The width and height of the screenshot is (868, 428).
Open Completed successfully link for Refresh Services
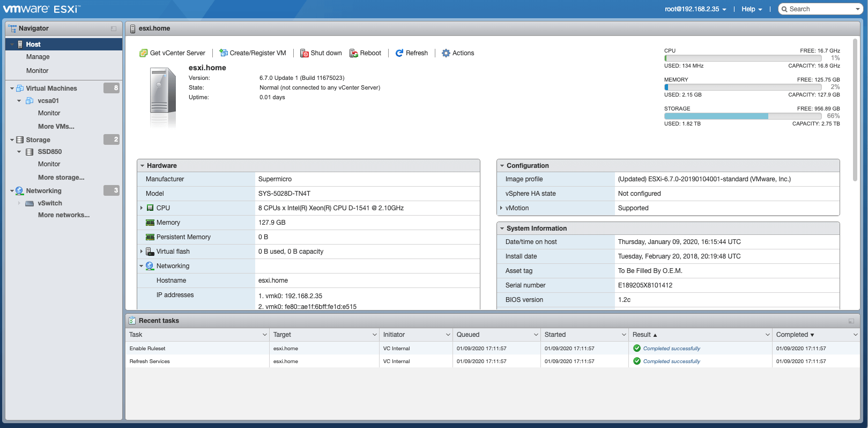672,361
